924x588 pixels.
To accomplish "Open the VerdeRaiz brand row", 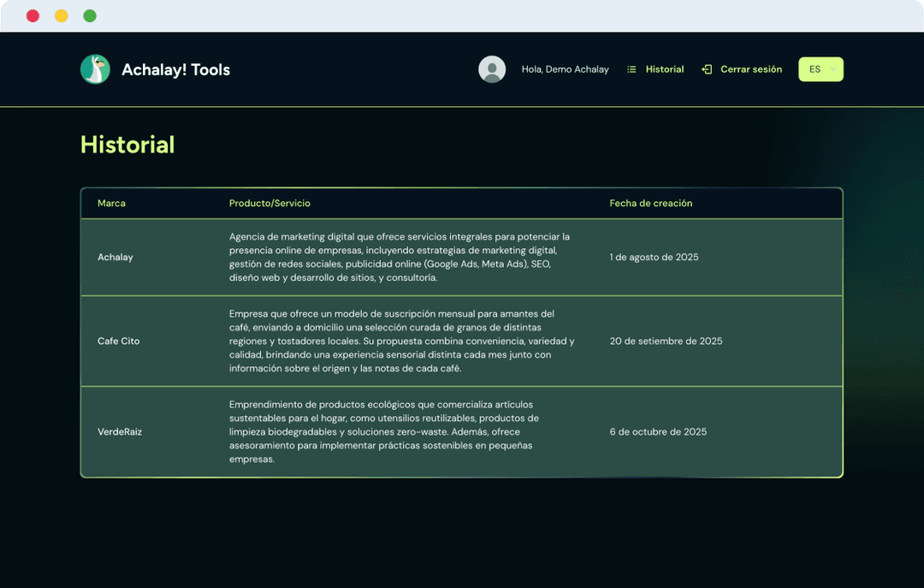I will [x=120, y=432].
